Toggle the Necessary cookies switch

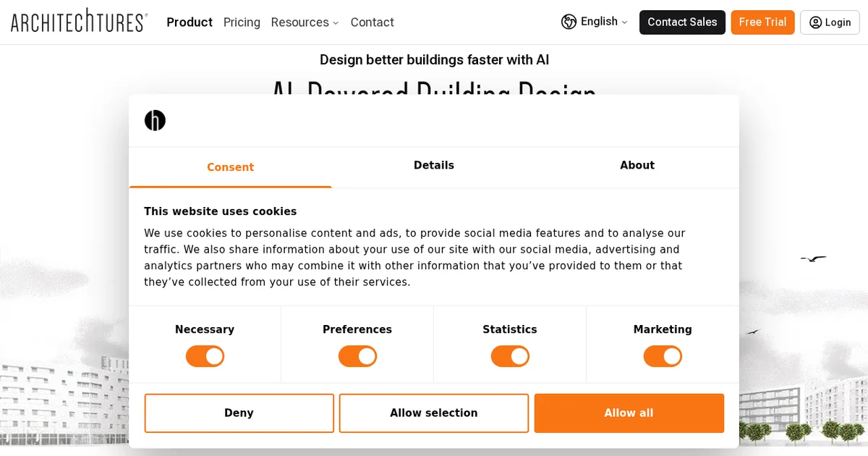(x=205, y=356)
